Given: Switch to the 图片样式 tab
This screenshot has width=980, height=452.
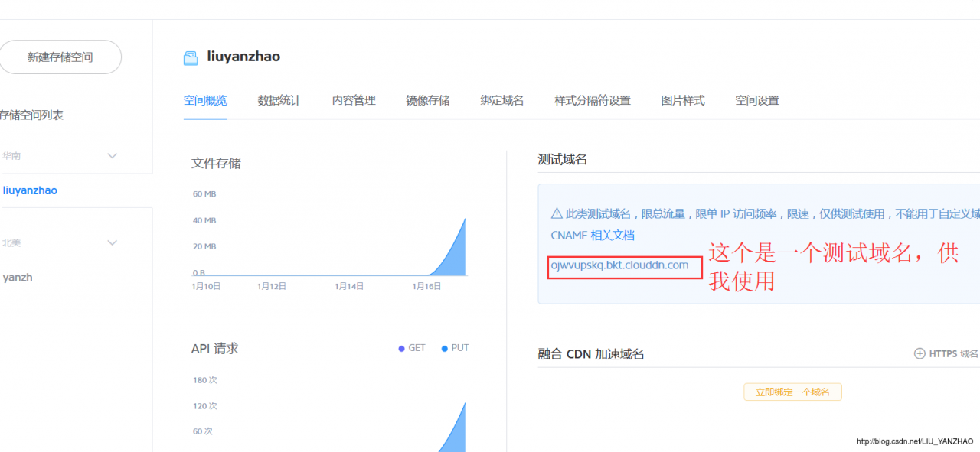Looking at the screenshot, I should [683, 100].
